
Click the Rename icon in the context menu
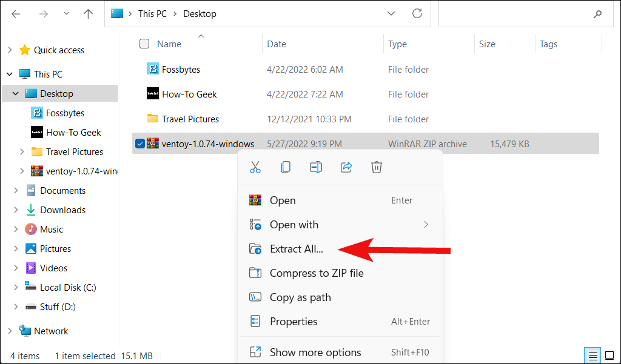[x=315, y=167]
